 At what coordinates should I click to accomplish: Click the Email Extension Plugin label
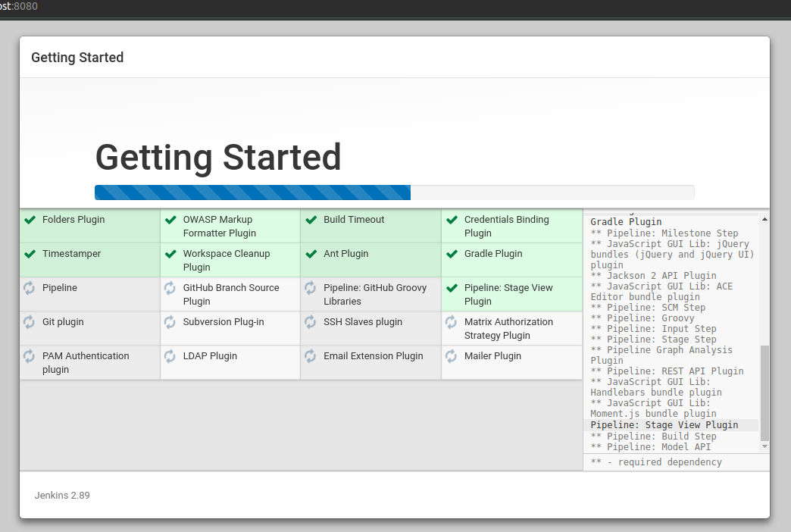coord(374,356)
